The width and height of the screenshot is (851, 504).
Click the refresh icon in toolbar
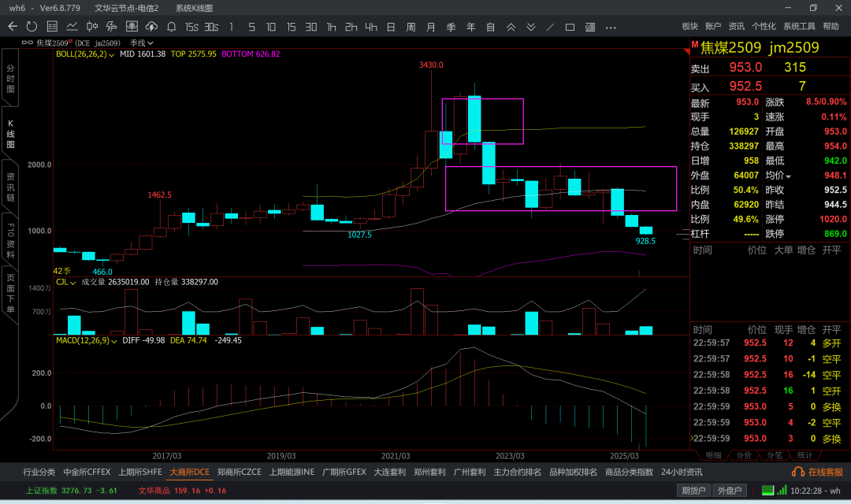tap(32, 27)
